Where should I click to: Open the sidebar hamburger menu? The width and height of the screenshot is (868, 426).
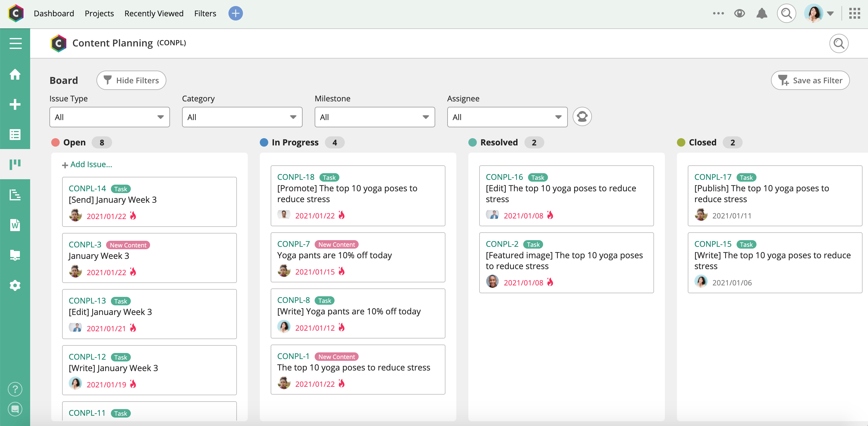(x=15, y=43)
